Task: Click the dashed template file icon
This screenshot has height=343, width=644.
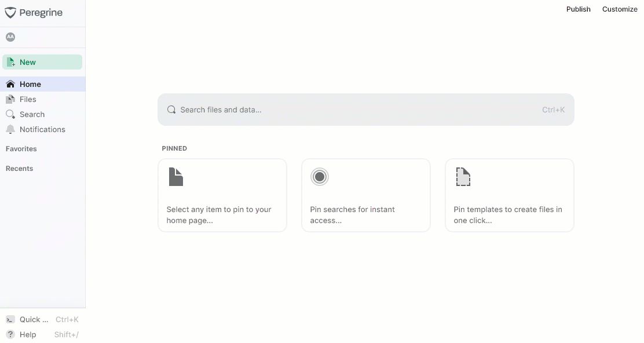Action: point(463,177)
